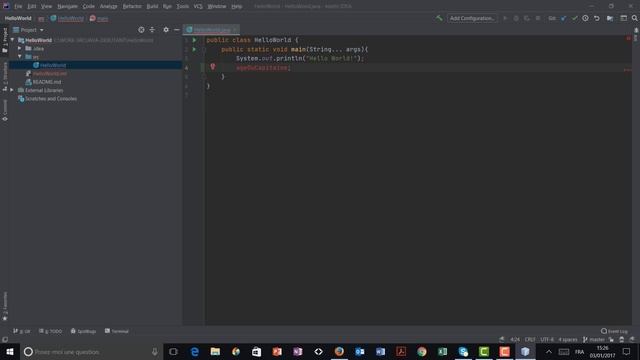Open the Code menu

(x=89, y=6)
